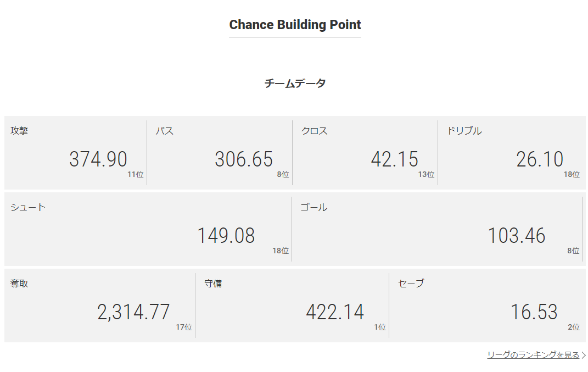Screen dimensions: 588x372
Task: Click the 13位 rank for crosses
Action: tap(426, 174)
